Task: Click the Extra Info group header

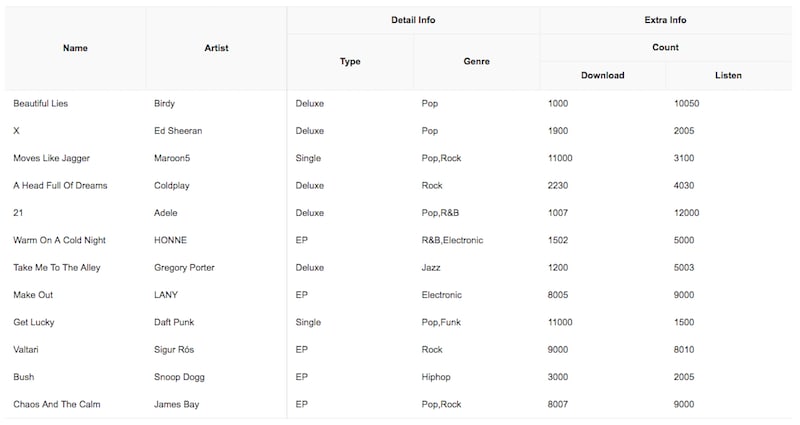Action: pos(665,20)
